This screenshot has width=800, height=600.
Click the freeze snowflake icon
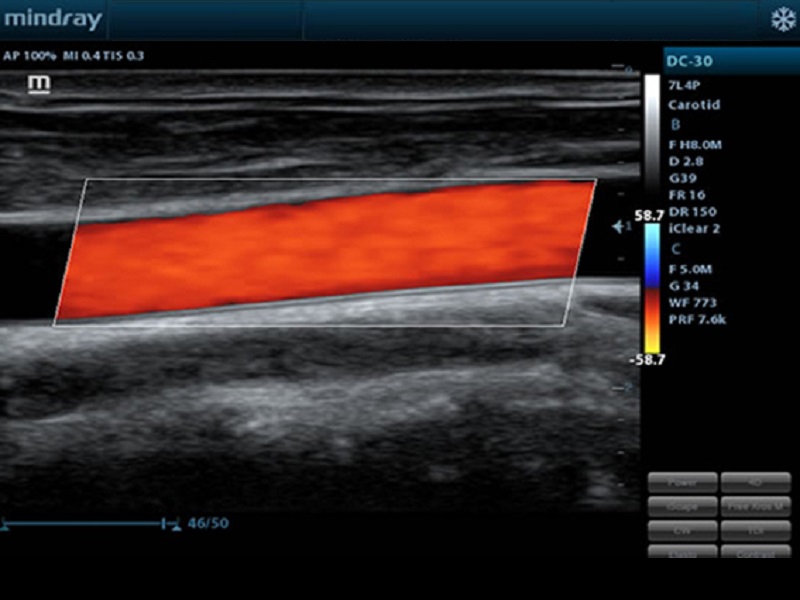pos(780,19)
